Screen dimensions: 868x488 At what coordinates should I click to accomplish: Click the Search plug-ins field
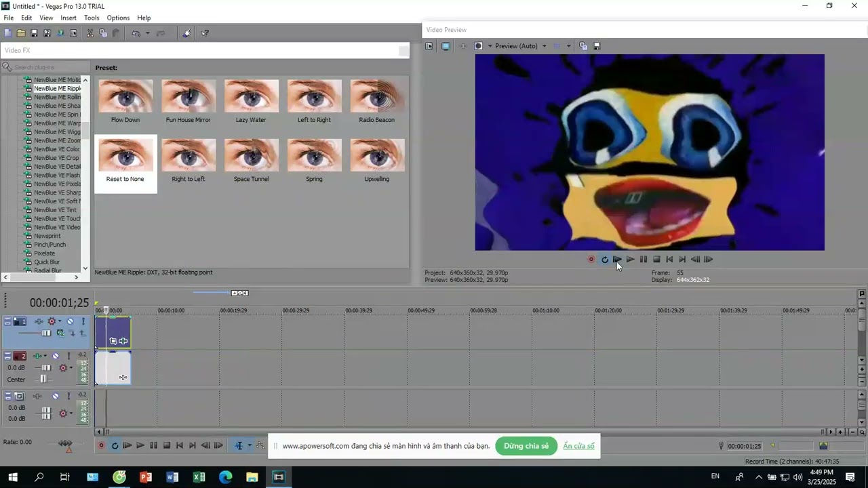46,67
